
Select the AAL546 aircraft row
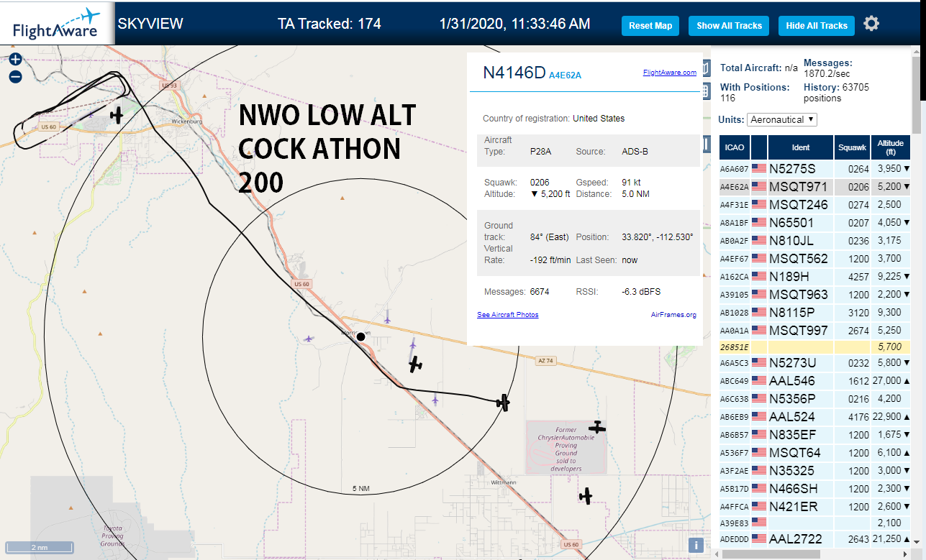point(815,381)
